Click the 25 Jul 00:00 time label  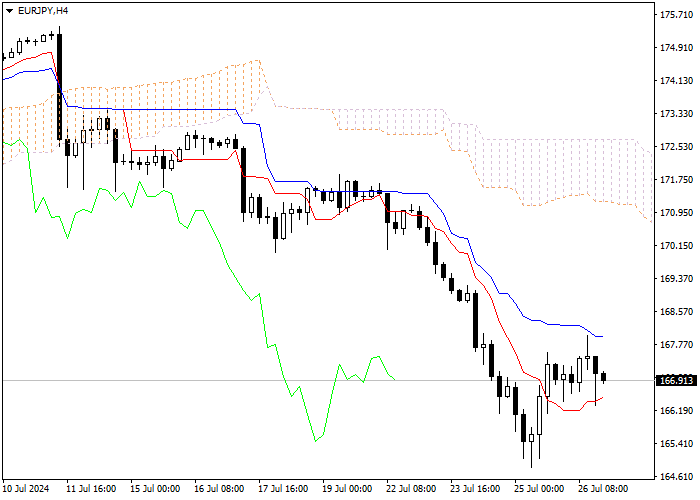[539, 489]
